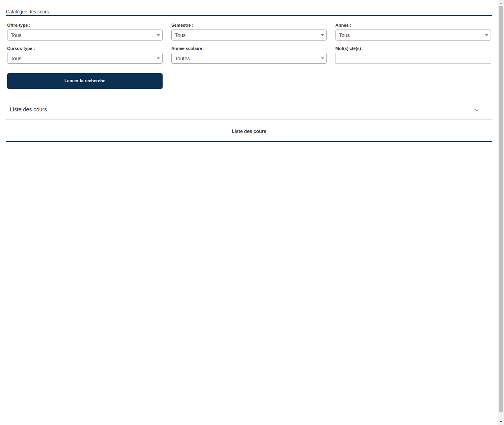504x425 pixels.
Task: Open the Année scolaire selector showing Toutes
Action: click(249, 58)
